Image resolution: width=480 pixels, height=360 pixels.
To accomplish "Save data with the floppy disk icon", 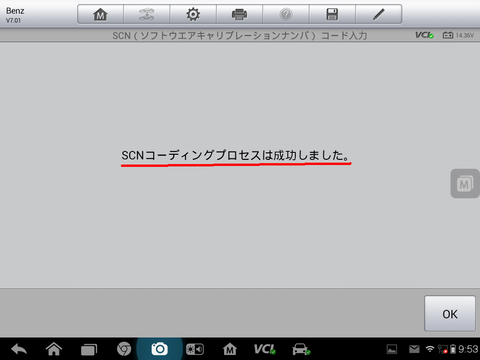I will pos(332,14).
